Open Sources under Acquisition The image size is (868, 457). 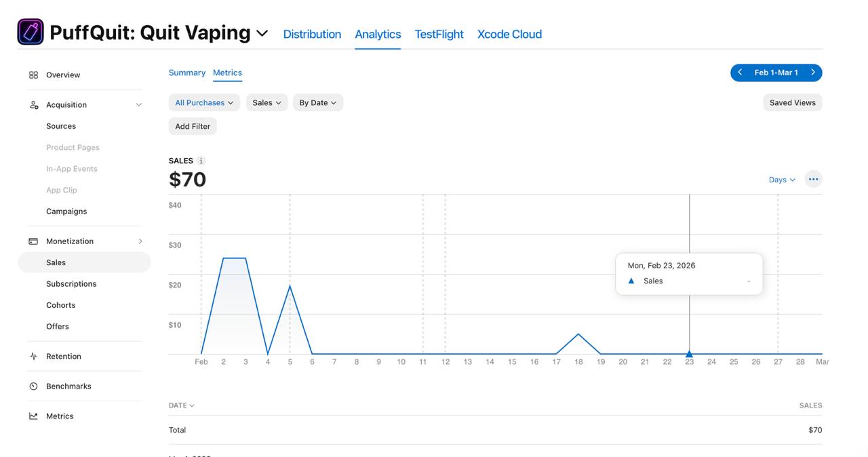click(61, 126)
